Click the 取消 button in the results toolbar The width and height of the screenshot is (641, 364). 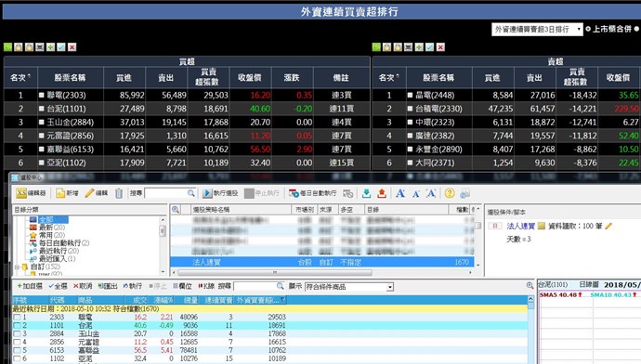tap(83, 286)
